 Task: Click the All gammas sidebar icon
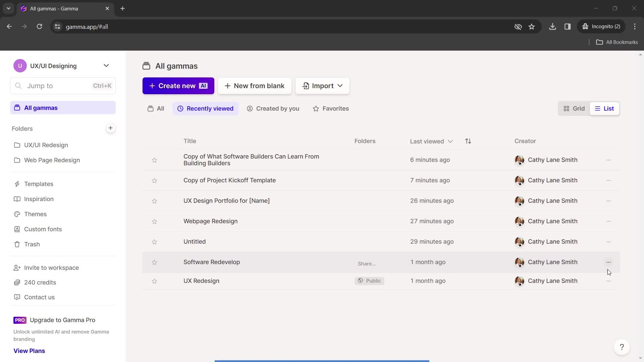[x=17, y=108]
